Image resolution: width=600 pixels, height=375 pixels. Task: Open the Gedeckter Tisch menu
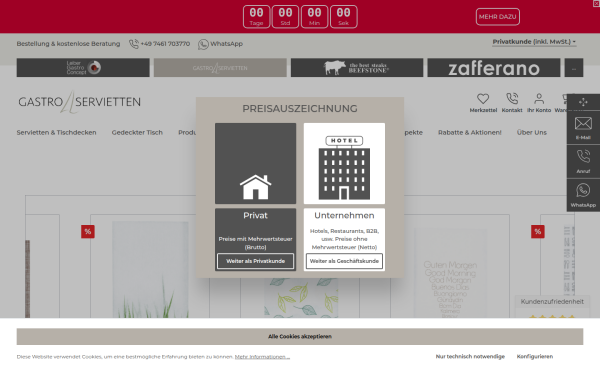(x=137, y=132)
